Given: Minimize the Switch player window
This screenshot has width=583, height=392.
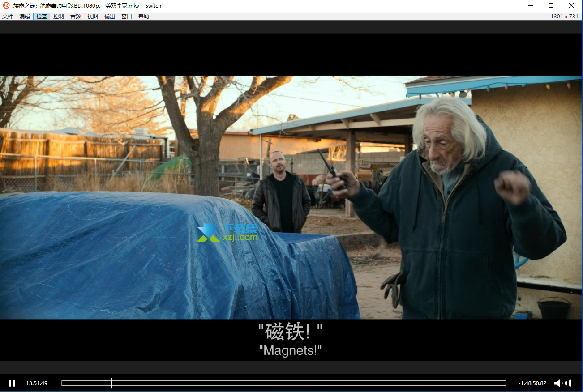Looking at the screenshot, I should [x=530, y=5].
